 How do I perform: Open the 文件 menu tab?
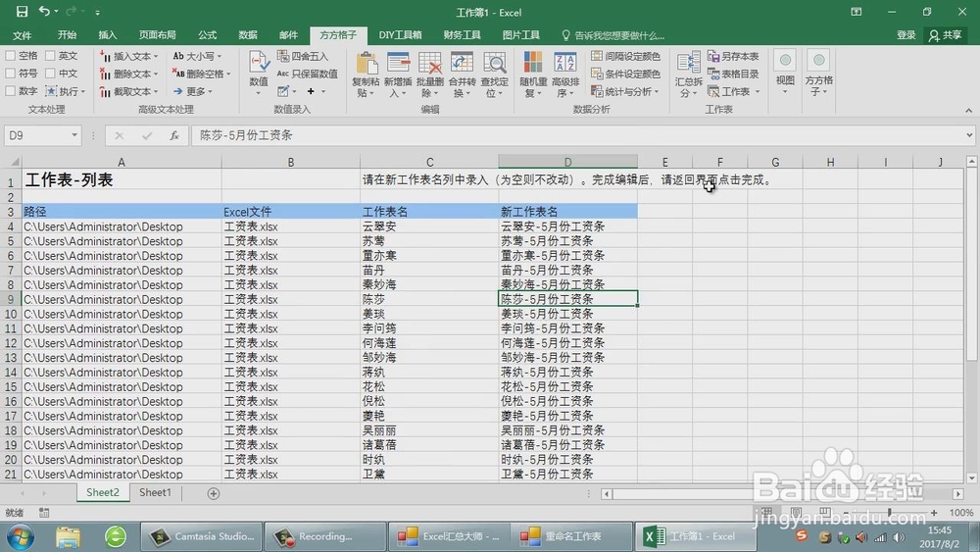(x=22, y=35)
